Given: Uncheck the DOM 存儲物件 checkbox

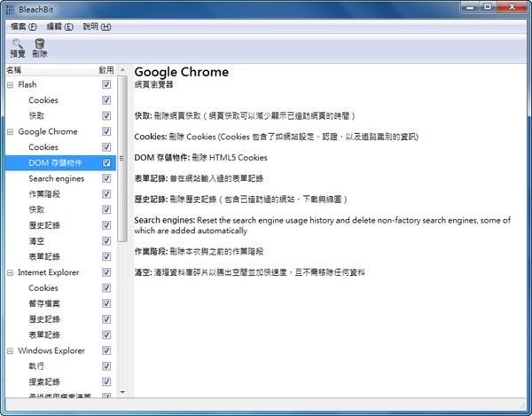Looking at the screenshot, I should (106, 162).
